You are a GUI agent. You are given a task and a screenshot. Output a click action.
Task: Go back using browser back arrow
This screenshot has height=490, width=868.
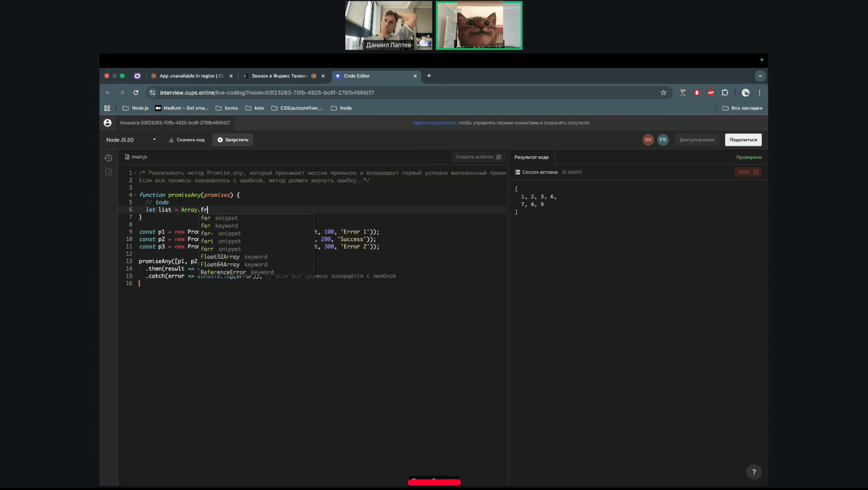tap(108, 93)
